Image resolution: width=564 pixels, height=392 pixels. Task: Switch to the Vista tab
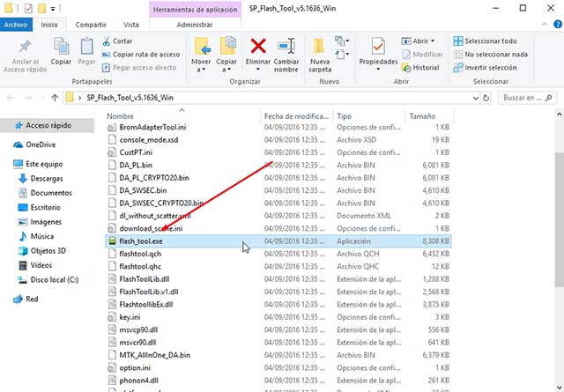click(x=131, y=25)
